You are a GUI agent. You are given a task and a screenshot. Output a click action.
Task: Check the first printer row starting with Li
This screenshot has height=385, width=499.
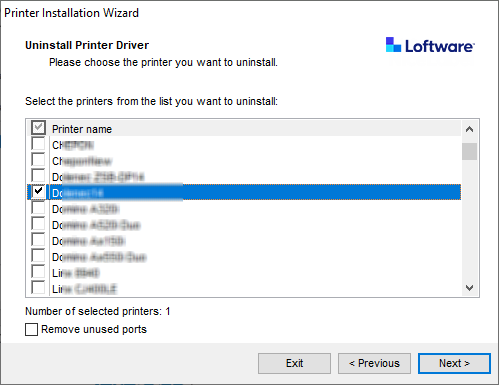pos(38,272)
